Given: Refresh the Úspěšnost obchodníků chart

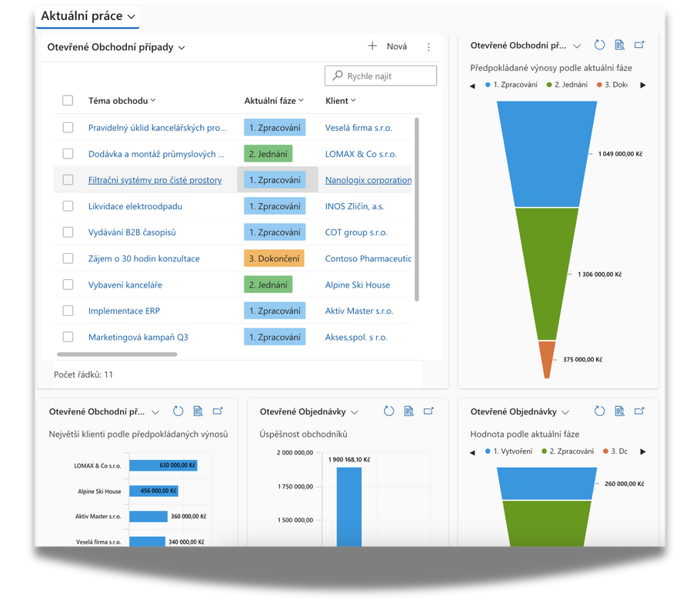Looking at the screenshot, I should tap(389, 411).
